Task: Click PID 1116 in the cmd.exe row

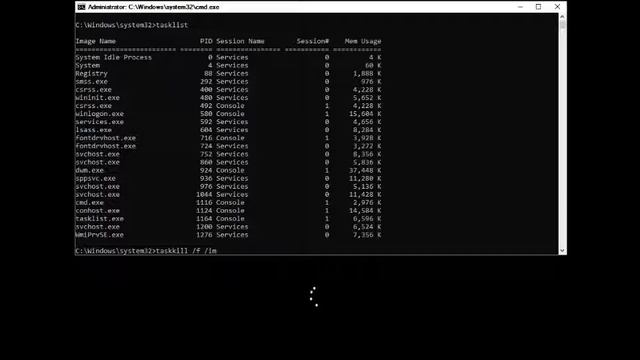Action: coord(204,202)
